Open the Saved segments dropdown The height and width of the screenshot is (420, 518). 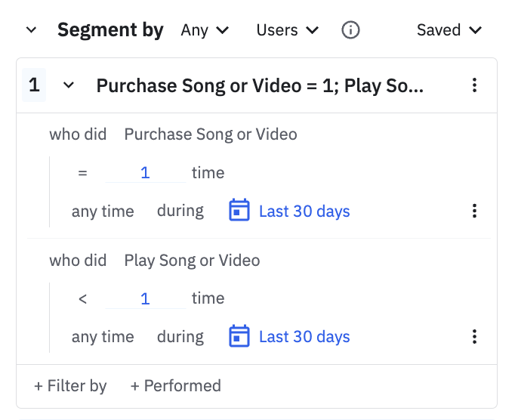pos(449,30)
